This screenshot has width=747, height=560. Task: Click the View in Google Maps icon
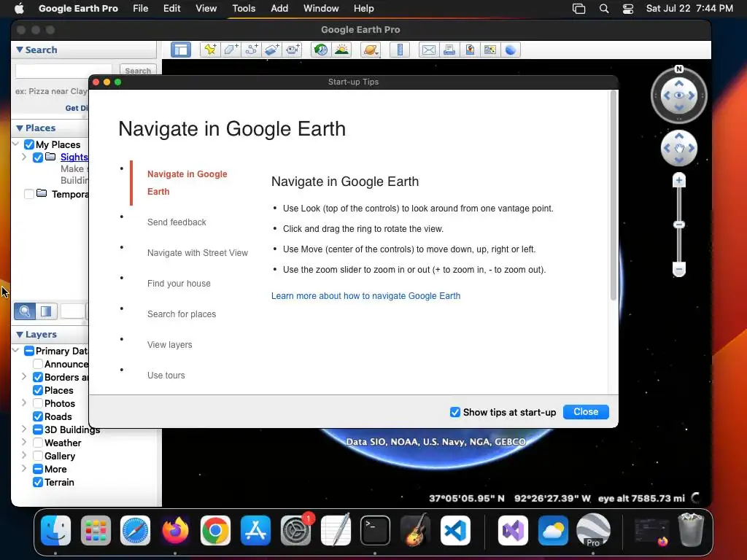pyautogui.click(x=489, y=50)
